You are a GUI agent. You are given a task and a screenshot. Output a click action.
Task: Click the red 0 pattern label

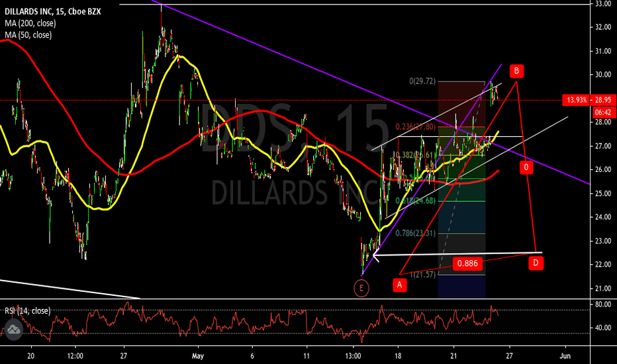tap(526, 167)
